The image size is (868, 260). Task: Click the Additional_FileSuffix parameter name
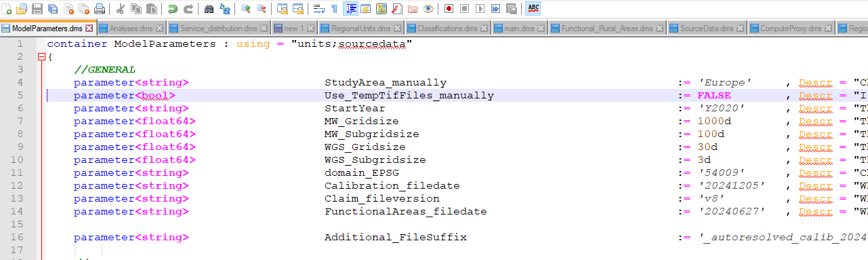[396, 238]
